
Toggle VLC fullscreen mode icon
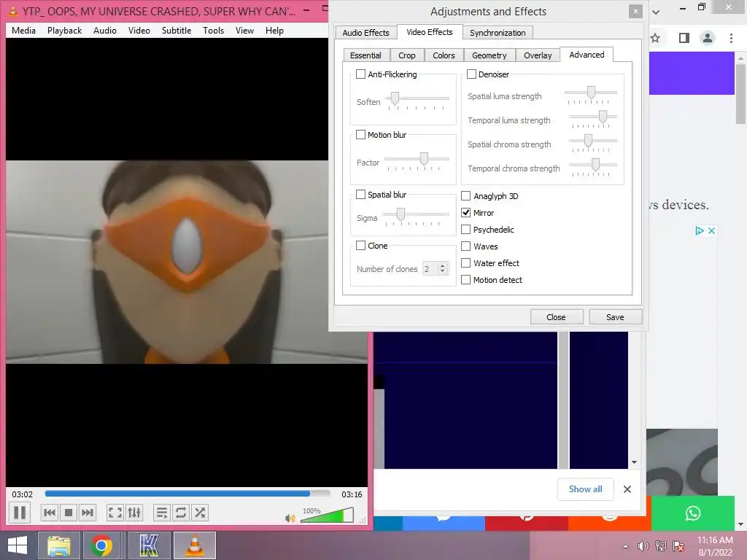click(x=115, y=513)
